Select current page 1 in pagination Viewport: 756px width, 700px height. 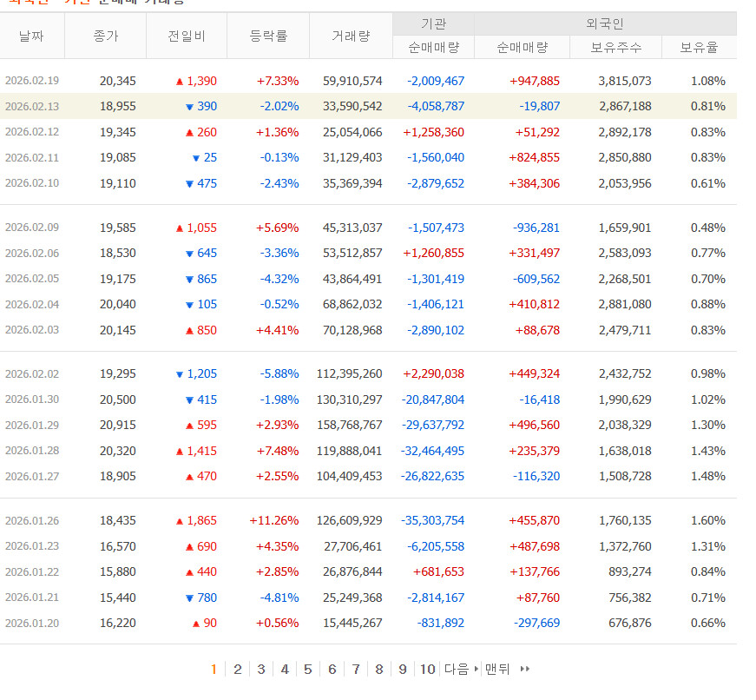click(x=214, y=670)
